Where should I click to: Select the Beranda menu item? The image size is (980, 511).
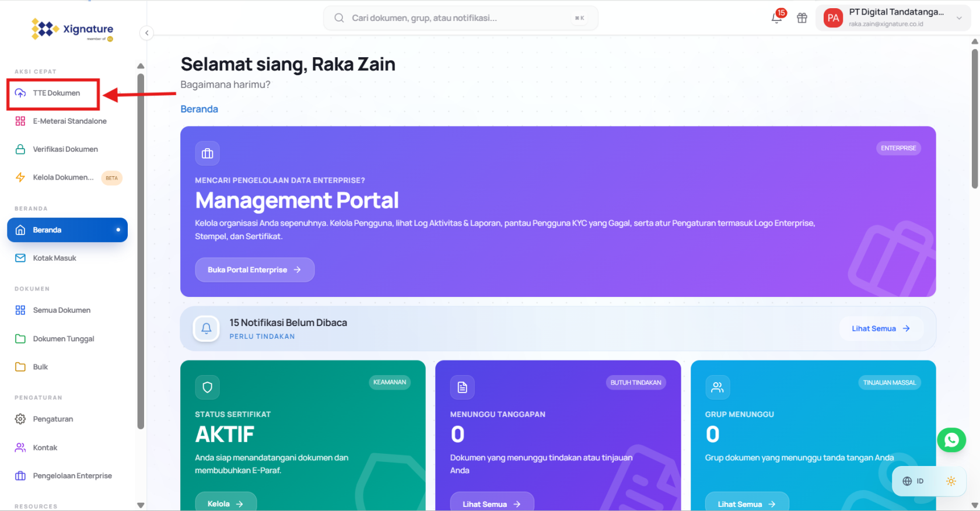tap(67, 230)
